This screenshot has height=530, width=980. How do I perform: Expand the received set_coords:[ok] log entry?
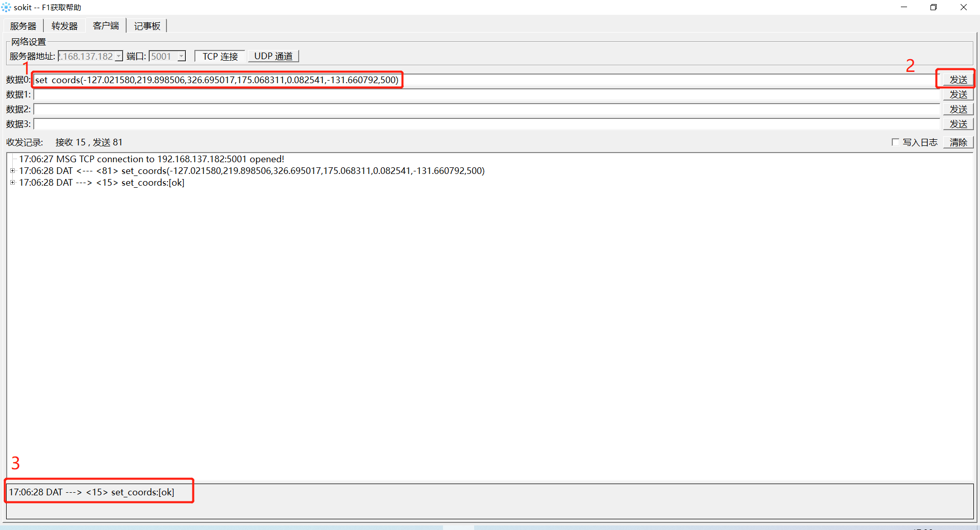[13, 183]
